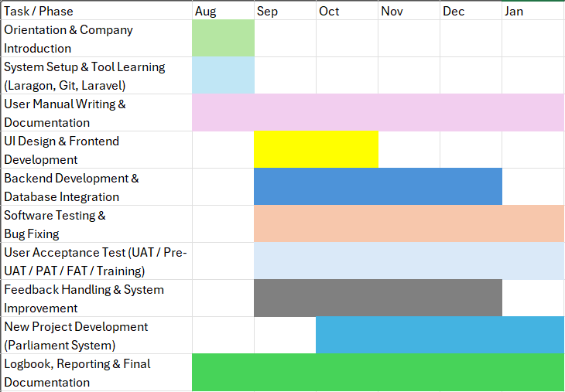Select the UI Design & Frontend Development cell
Viewport: 565px width, 392px height.
point(96,150)
